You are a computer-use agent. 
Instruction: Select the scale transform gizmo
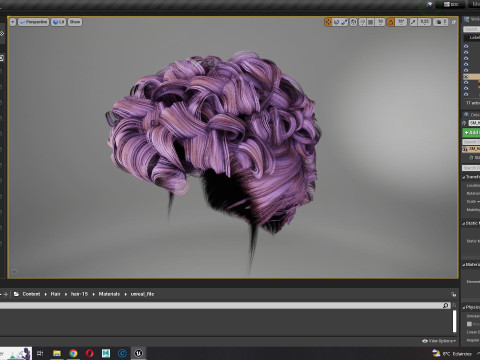(x=344, y=22)
